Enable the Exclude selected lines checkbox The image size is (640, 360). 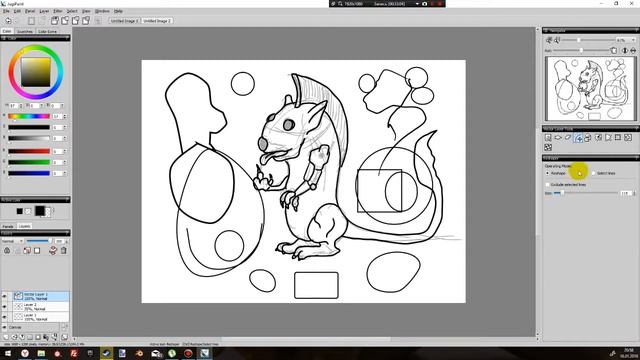point(548,185)
